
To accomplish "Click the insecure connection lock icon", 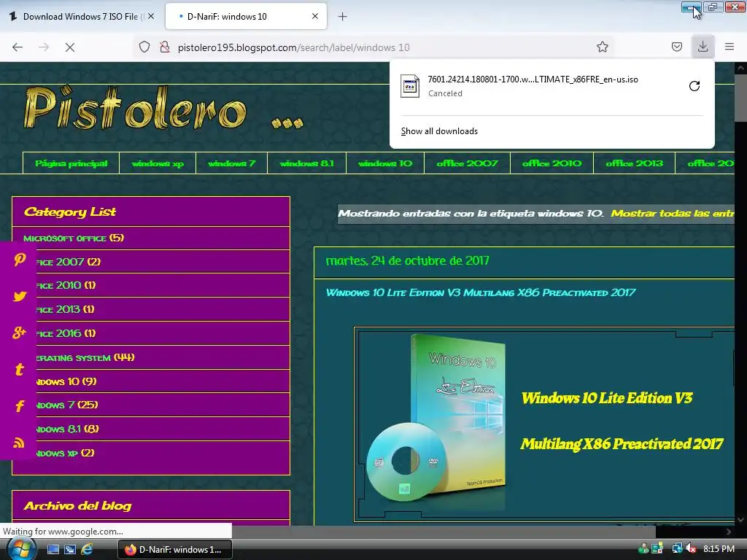I will click(x=165, y=47).
